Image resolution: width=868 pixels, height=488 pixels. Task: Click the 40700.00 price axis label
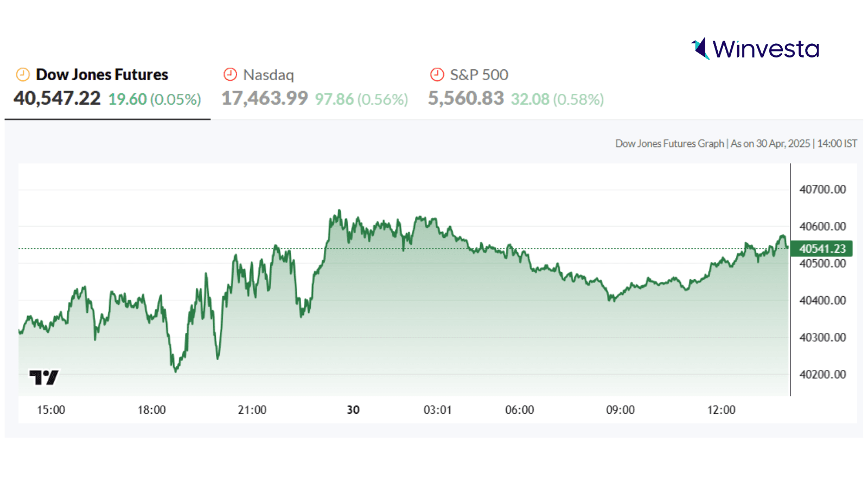point(822,190)
